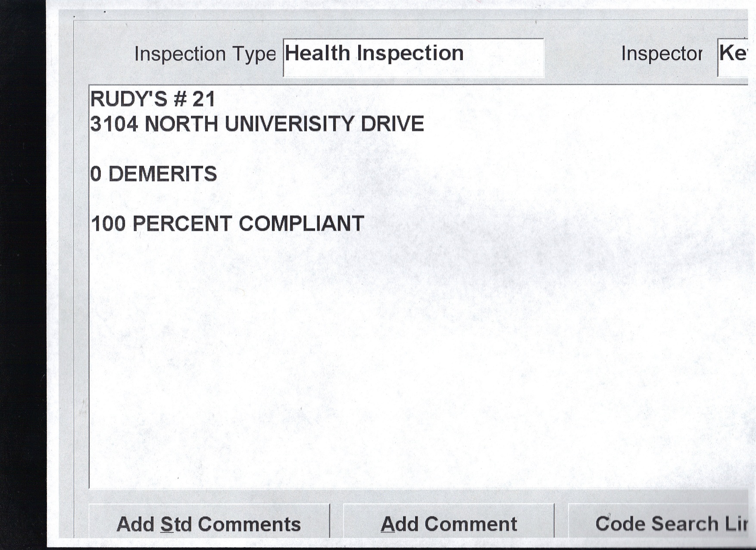Click the 0 DEMERITS comment line
This screenshot has width=756, height=550.
153,174
